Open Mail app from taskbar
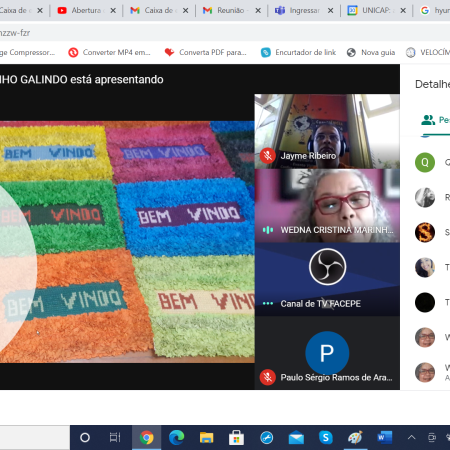450x450 pixels. [x=296, y=437]
